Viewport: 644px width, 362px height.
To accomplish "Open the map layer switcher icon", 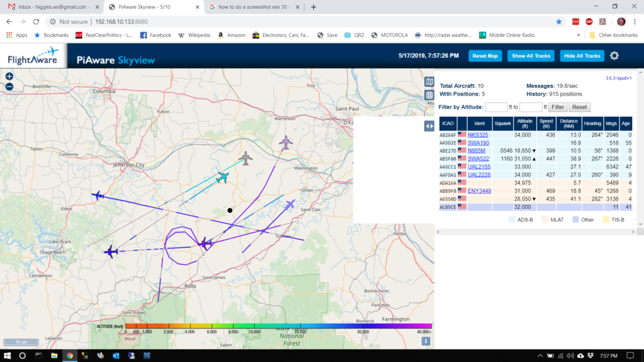I will tap(429, 82).
